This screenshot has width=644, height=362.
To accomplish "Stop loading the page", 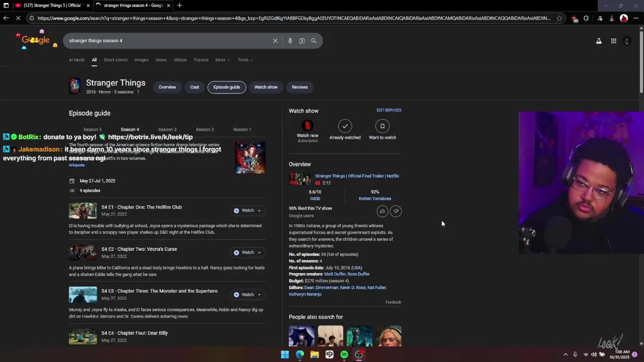I will point(18,18).
